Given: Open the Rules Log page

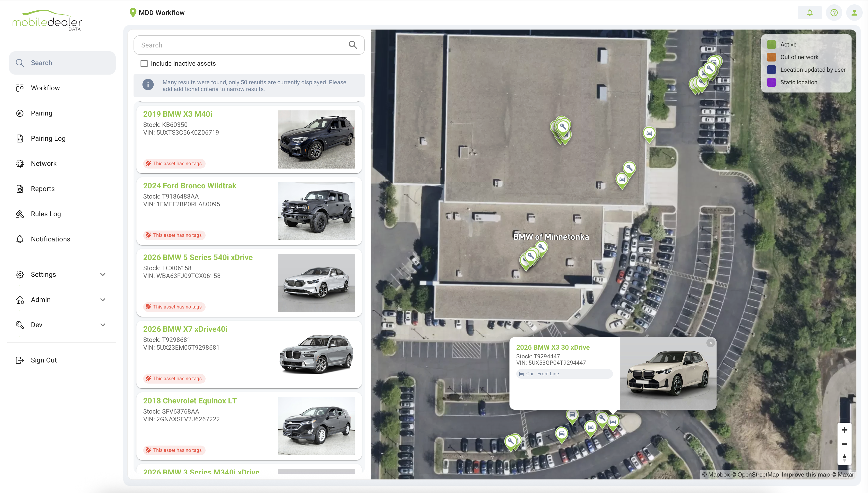Looking at the screenshot, I should click(x=62, y=214).
